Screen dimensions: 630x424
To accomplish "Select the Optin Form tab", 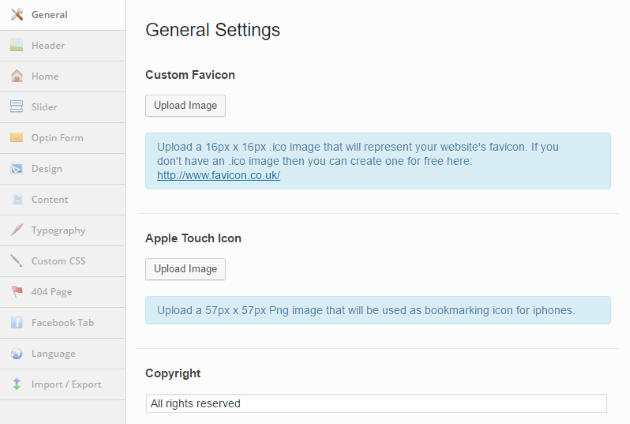I will click(x=63, y=138).
